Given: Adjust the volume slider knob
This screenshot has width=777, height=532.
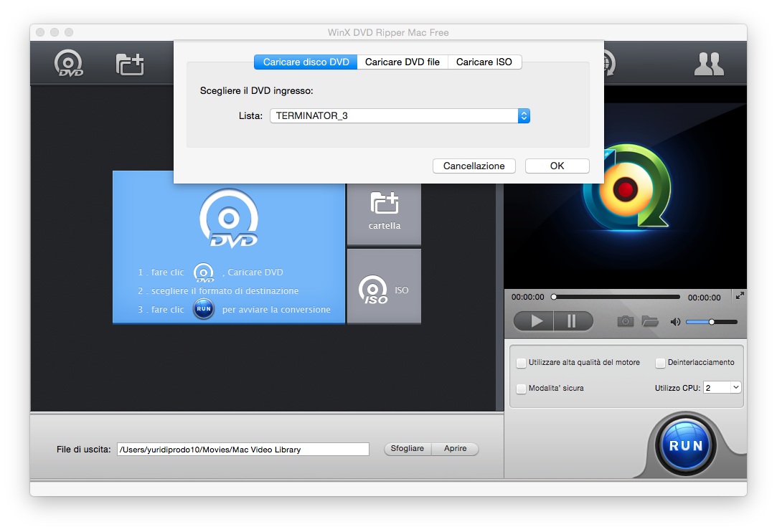Looking at the screenshot, I should [x=712, y=322].
